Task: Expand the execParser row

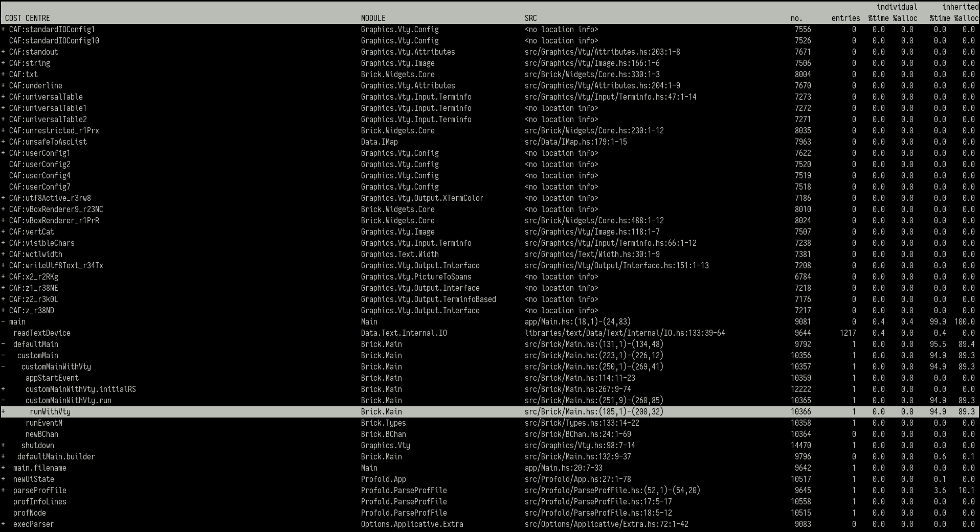Action: click(3, 524)
